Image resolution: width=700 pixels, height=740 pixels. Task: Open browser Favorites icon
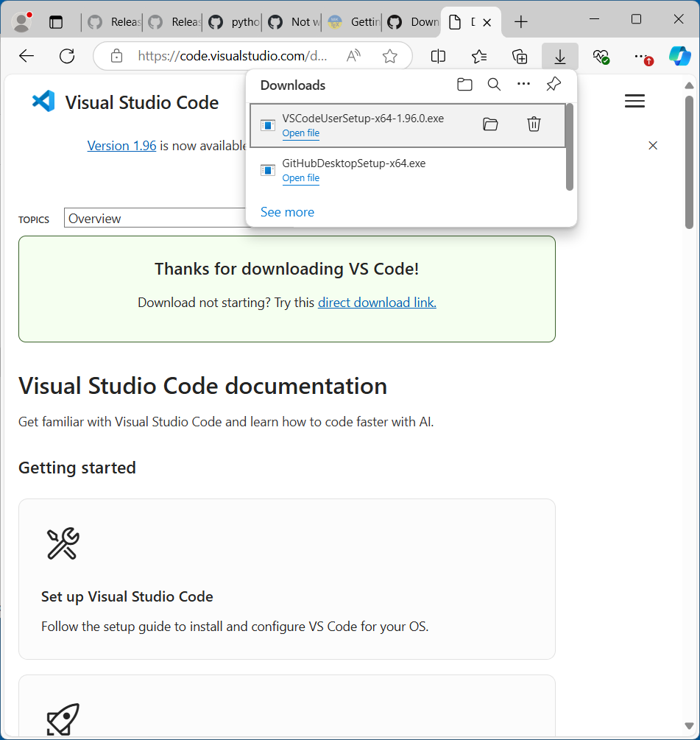[479, 56]
